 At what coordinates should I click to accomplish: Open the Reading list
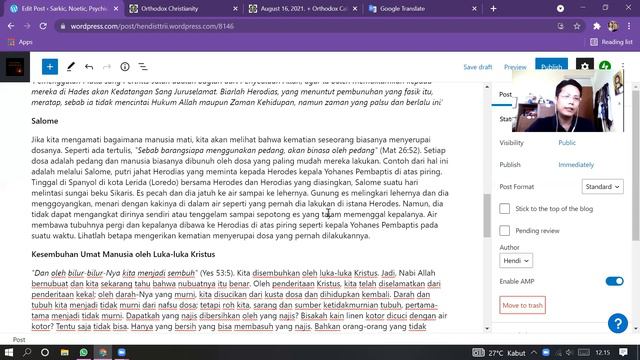pyautogui.click(x=611, y=42)
